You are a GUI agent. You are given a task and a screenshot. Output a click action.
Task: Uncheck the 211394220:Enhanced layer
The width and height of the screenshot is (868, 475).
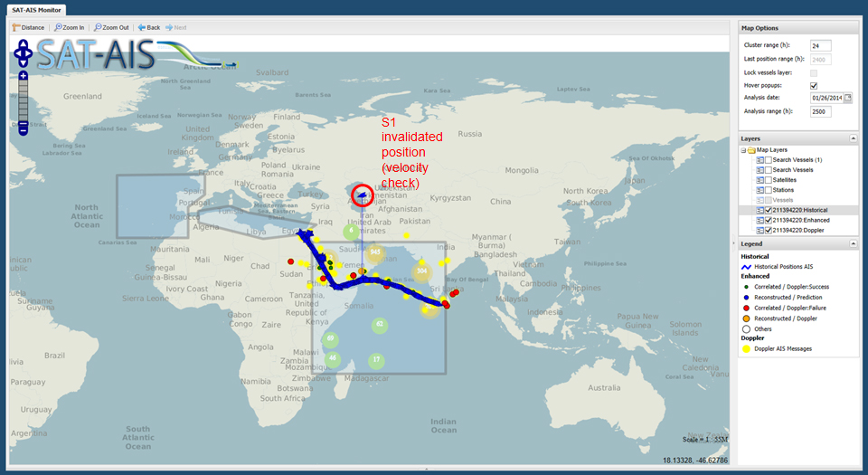point(769,221)
